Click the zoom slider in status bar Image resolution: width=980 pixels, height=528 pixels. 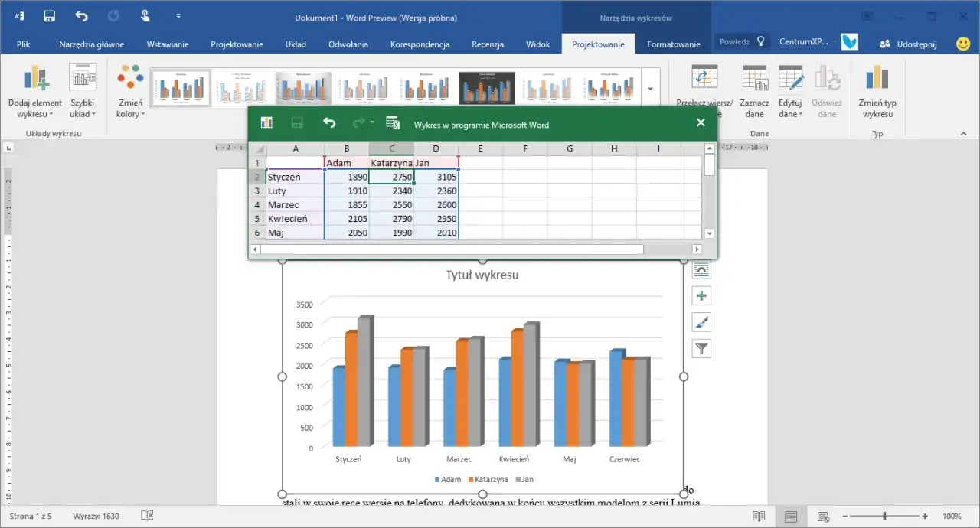click(x=885, y=517)
